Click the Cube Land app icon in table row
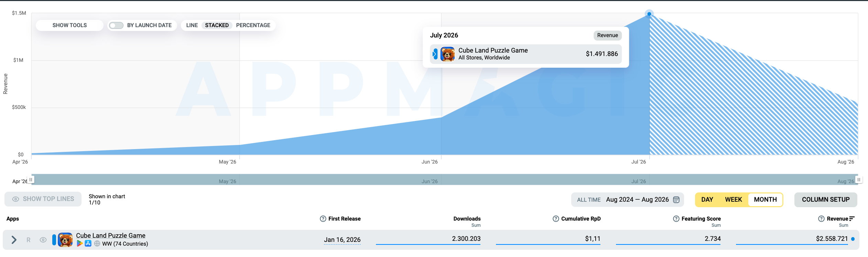The image size is (868, 257). 65,240
